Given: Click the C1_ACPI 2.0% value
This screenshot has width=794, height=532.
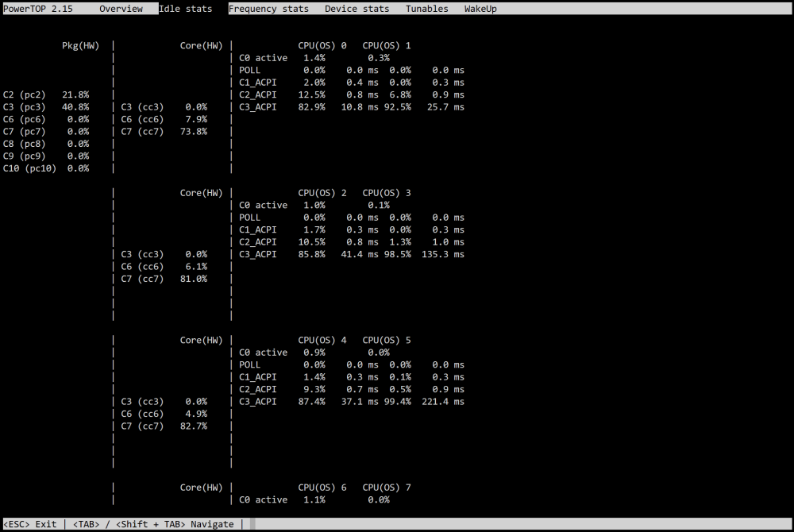Looking at the screenshot, I should (x=314, y=83).
